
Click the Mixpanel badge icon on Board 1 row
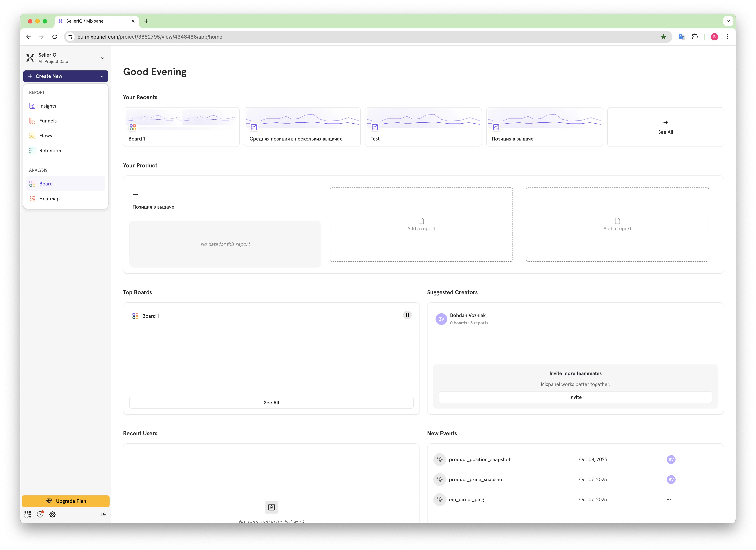407,315
